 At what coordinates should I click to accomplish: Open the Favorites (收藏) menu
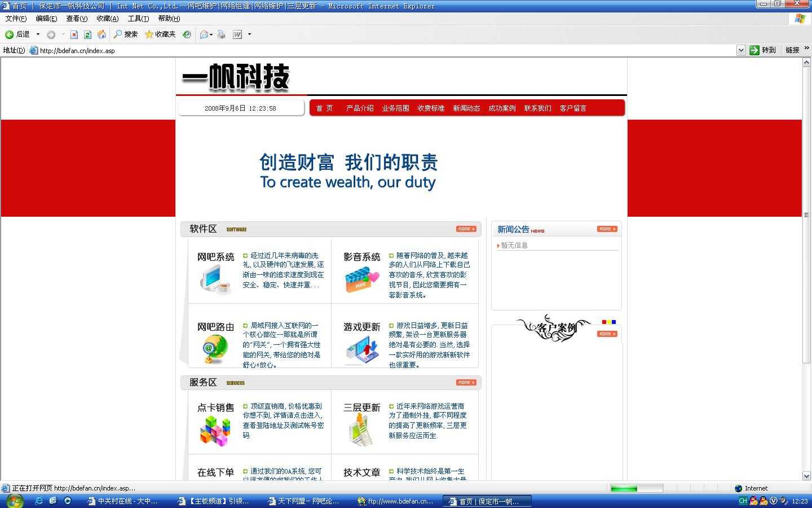tap(107, 19)
